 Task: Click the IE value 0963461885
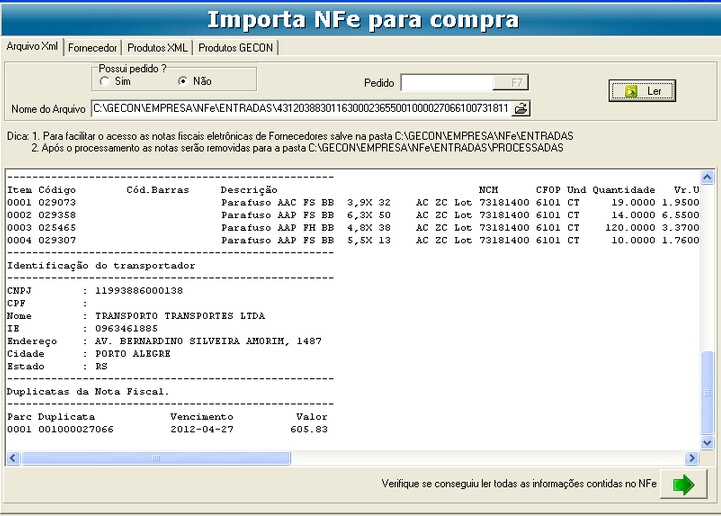pyautogui.click(x=126, y=328)
